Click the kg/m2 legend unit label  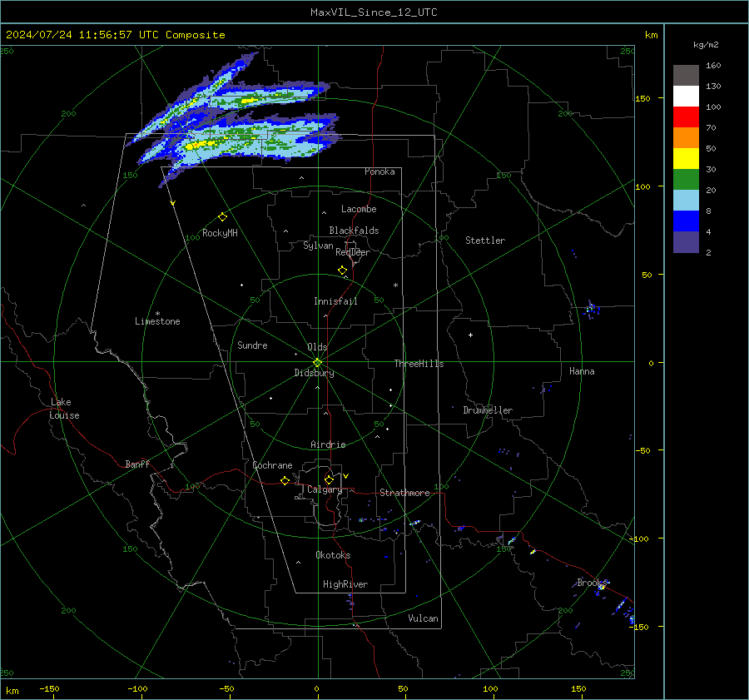pos(706,45)
